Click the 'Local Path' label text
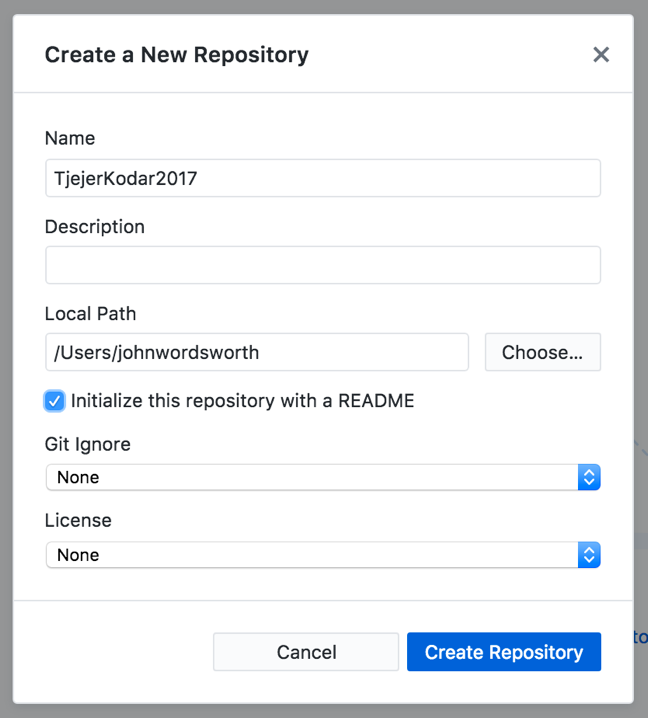The height and width of the screenshot is (718, 648). point(90,314)
